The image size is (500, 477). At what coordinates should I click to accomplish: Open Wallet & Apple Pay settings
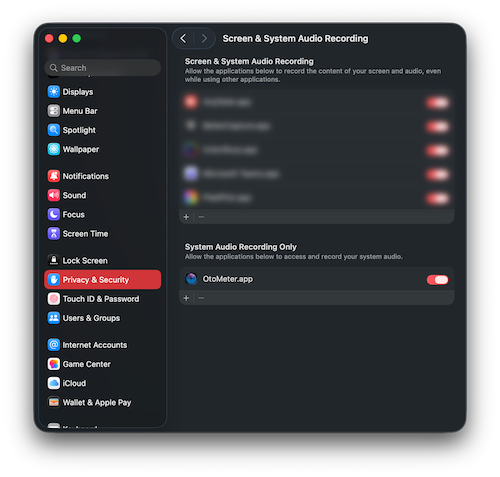click(103, 402)
